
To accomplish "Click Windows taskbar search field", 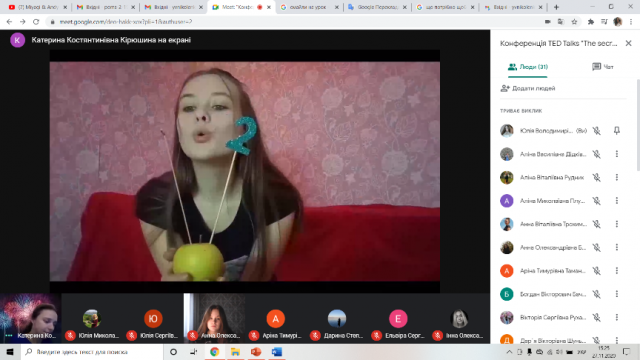I will click(x=92, y=352).
